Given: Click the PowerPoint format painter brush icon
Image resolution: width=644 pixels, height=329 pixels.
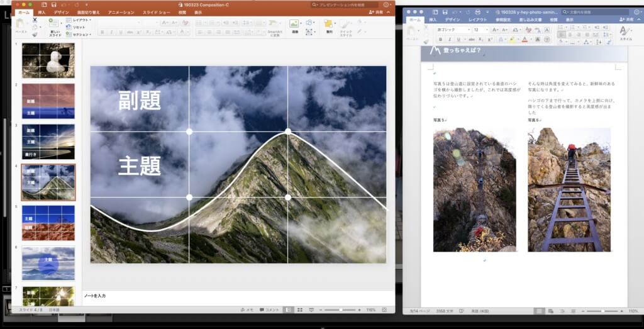Looking at the screenshot, I should (35, 35).
